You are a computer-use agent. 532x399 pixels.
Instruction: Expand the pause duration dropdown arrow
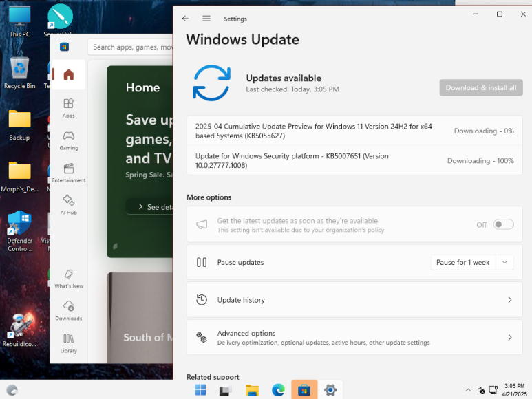(x=504, y=262)
